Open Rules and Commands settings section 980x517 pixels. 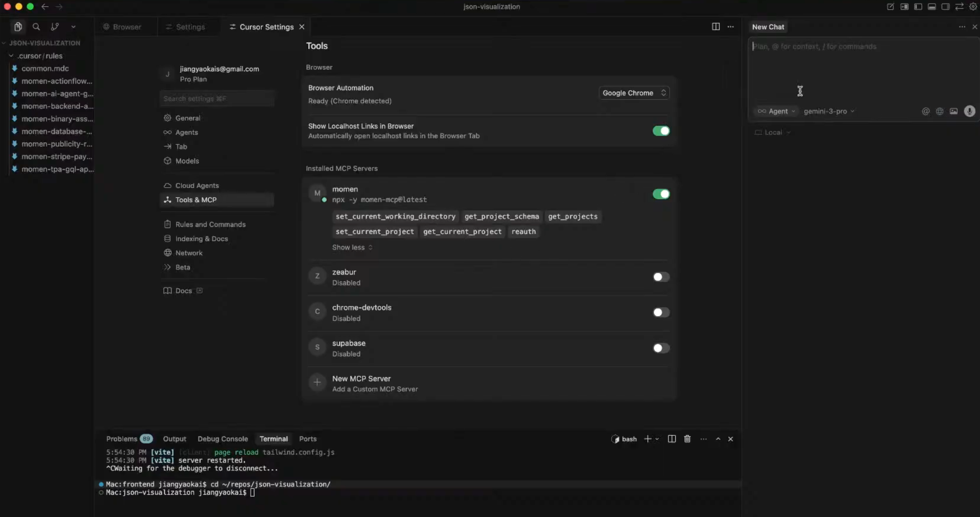point(210,224)
